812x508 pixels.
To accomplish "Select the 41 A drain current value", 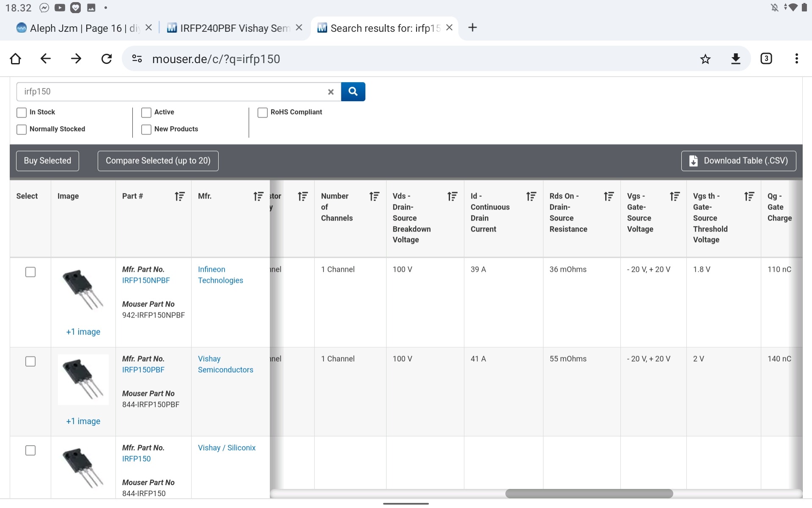I will (478, 359).
